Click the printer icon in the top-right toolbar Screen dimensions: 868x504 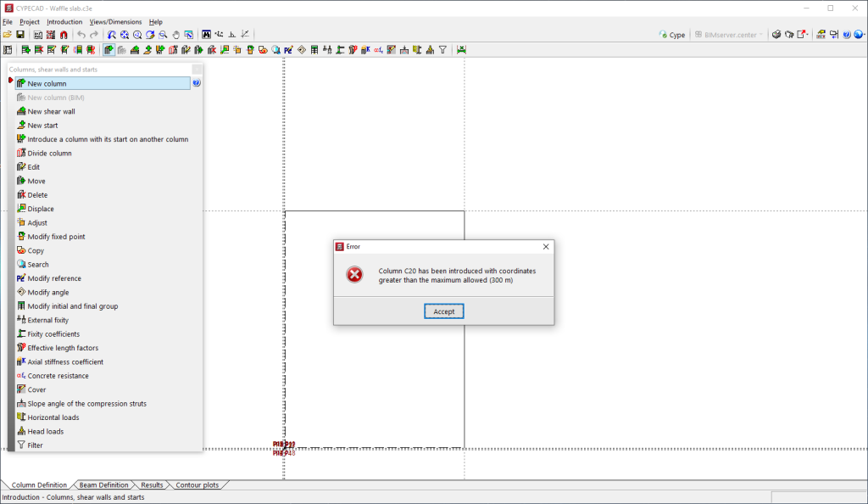pyautogui.click(x=776, y=35)
